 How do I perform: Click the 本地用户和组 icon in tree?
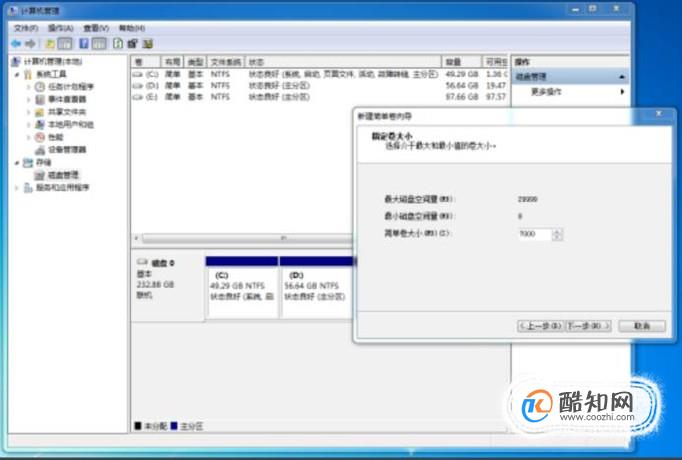(x=40, y=124)
